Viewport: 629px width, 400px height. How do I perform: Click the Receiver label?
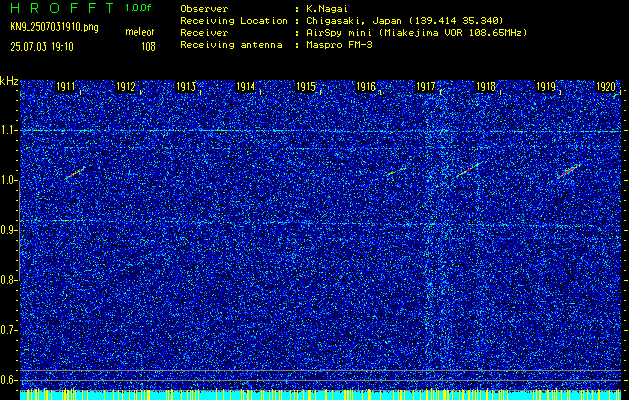tap(204, 33)
